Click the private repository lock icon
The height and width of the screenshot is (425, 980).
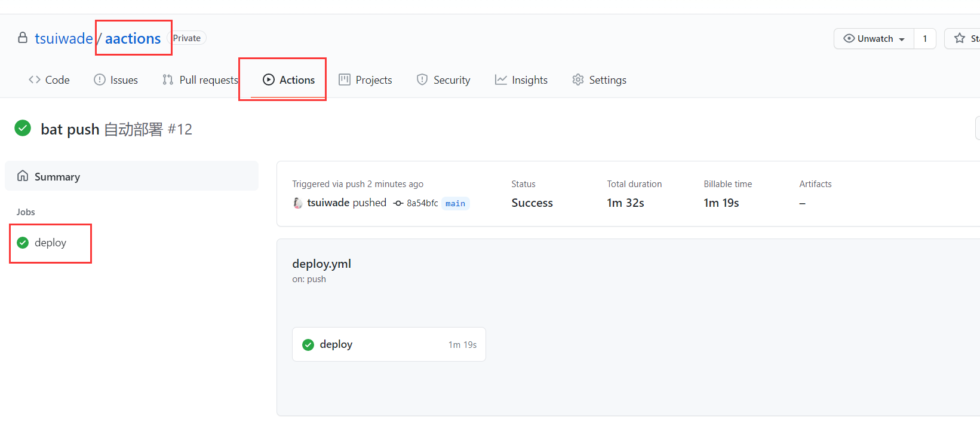pyautogui.click(x=23, y=38)
